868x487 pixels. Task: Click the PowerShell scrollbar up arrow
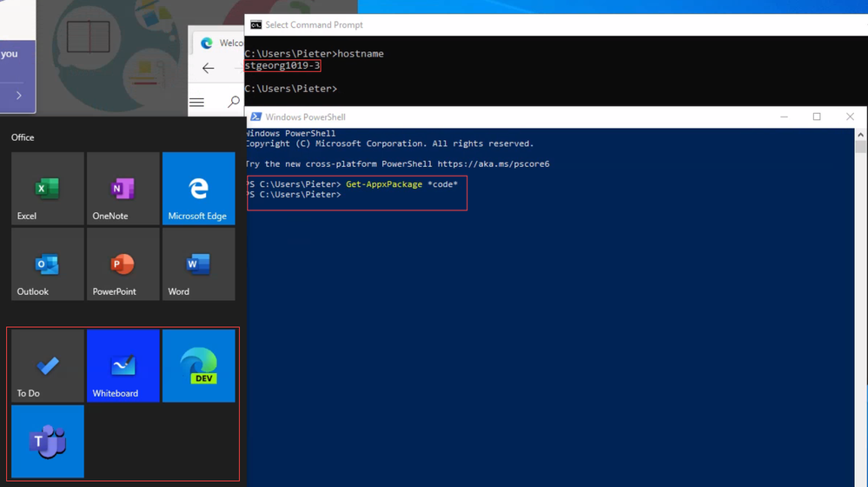(860, 135)
